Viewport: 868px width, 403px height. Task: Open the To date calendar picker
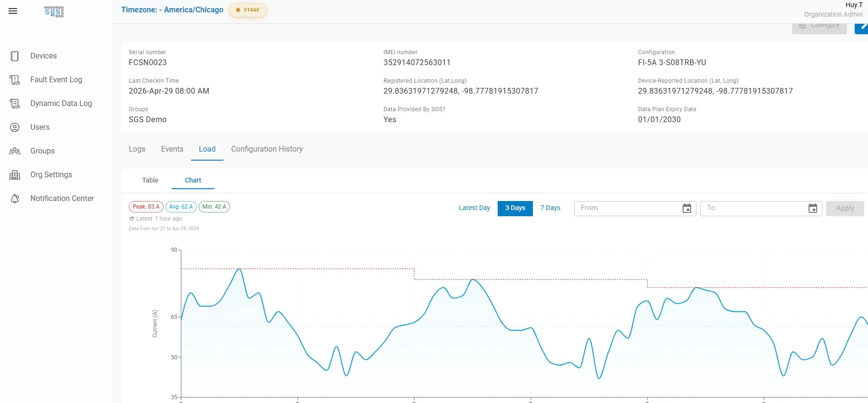click(813, 208)
